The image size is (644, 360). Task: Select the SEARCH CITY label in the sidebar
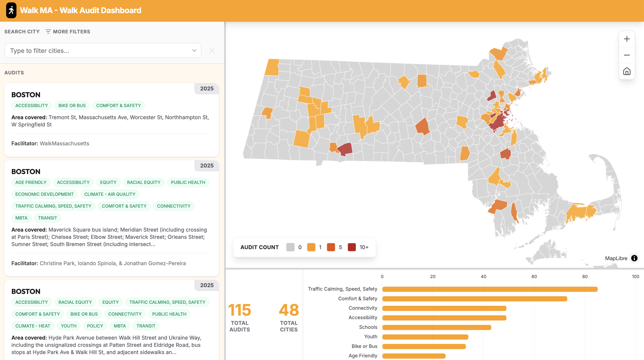pos(22,32)
